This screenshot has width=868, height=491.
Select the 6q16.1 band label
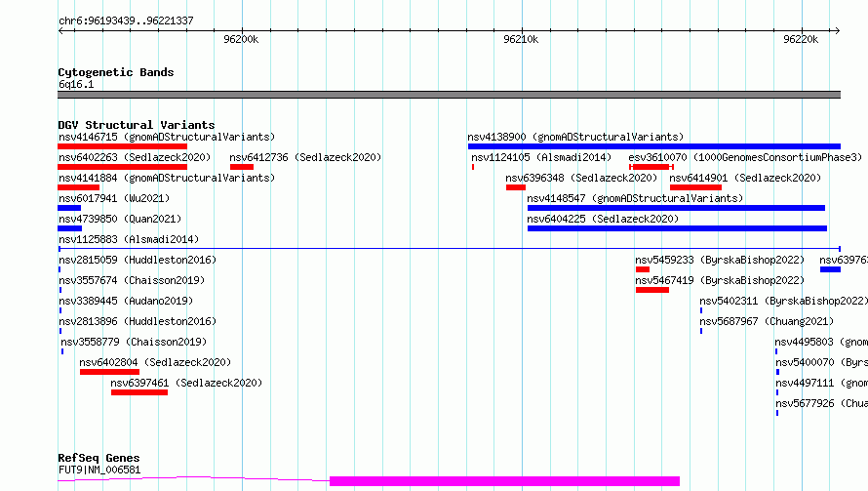tap(76, 84)
